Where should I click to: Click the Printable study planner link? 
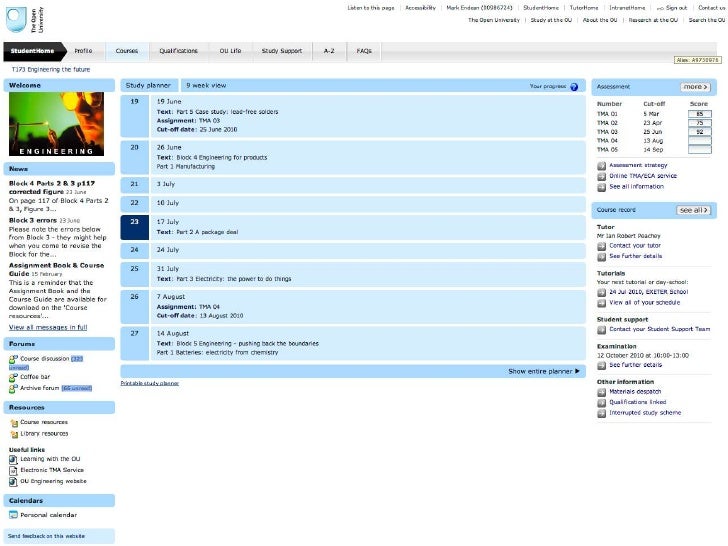click(x=150, y=383)
